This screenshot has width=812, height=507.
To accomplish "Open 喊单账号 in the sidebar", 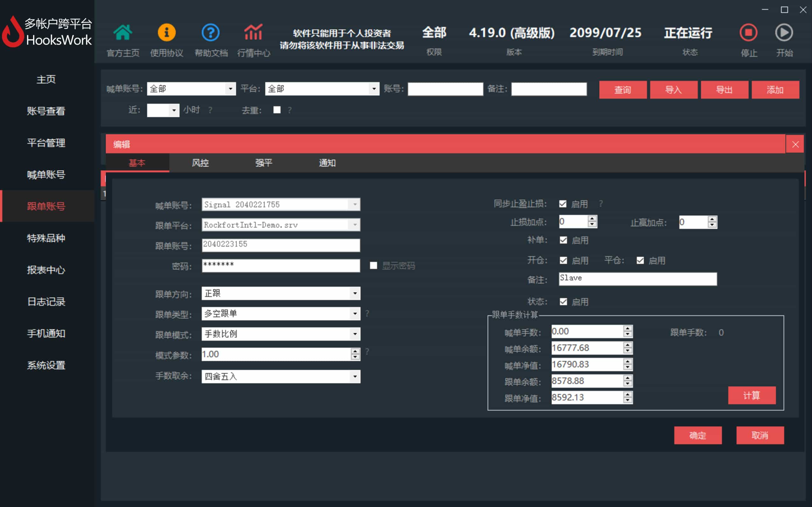I will click(x=47, y=175).
